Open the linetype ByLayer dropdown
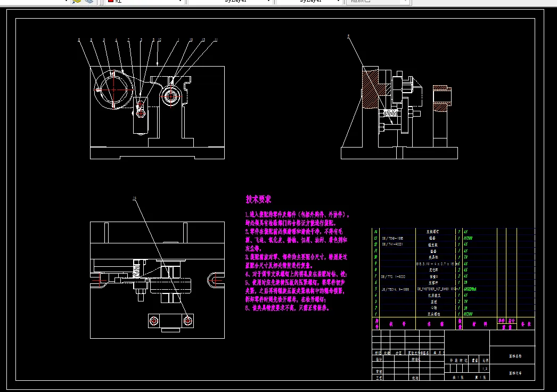The height and width of the screenshot is (392, 557). (230, 1)
